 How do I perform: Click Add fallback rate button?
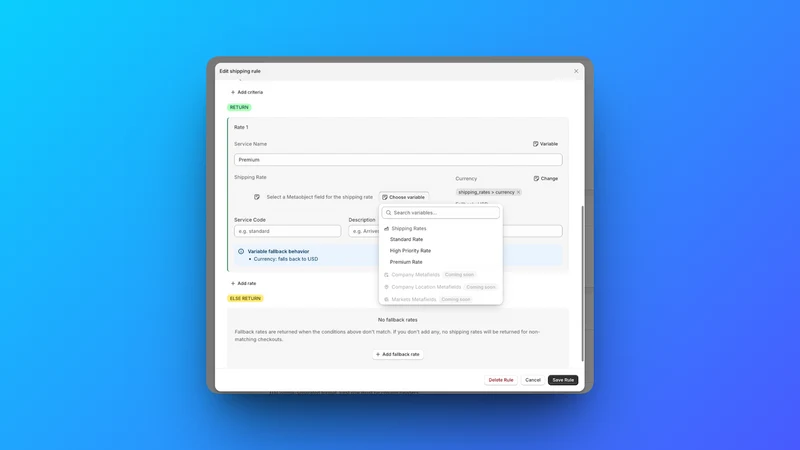[x=397, y=354]
